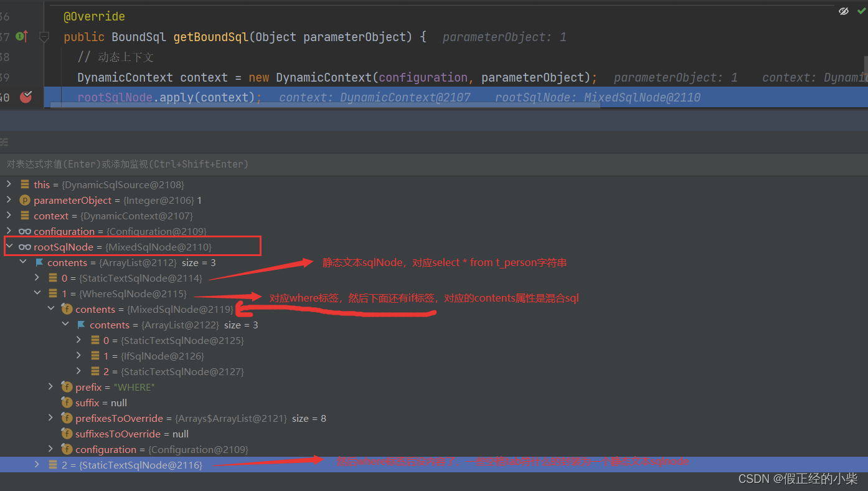Image resolution: width=868 pixels, height=491 pixels.
Task: Click the inline hint 'rootSqlNode: MixedSqlNode@2110'
Action: point(598,97)
